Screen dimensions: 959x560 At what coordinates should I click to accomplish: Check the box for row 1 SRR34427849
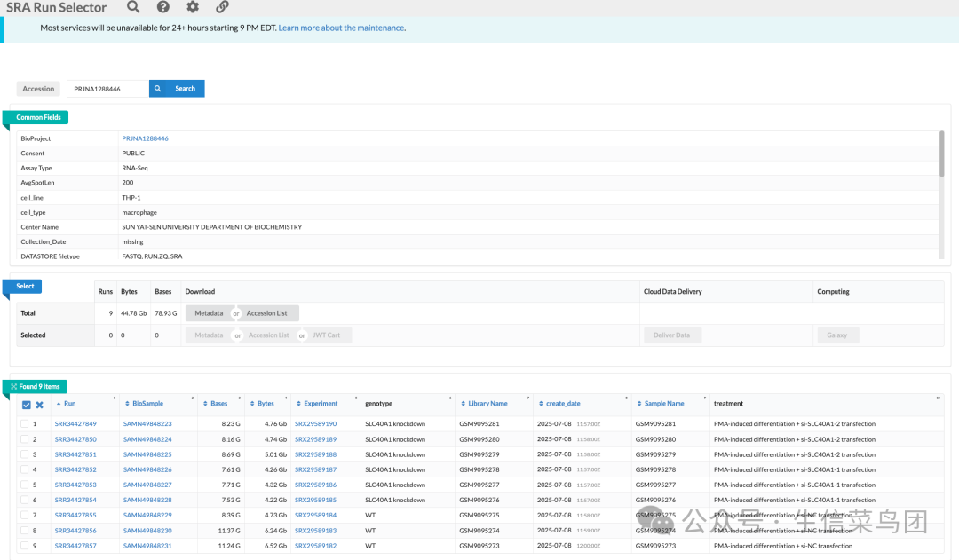pos(25,423)
